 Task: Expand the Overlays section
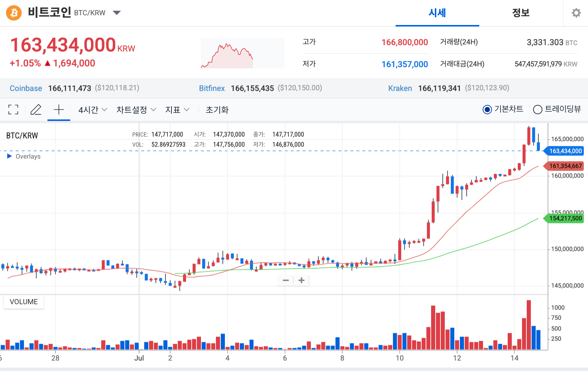tap(24, 156)
